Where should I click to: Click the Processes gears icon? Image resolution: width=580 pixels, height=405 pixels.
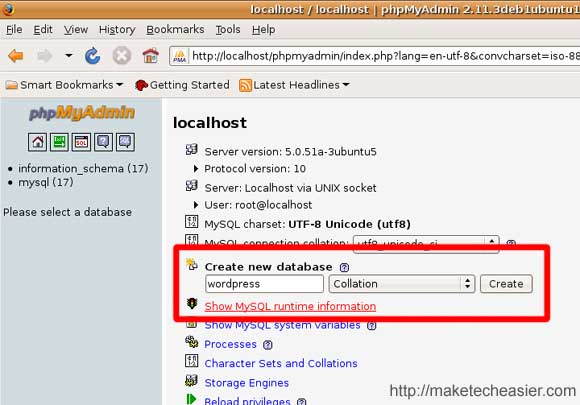click(x=192, y=342)
